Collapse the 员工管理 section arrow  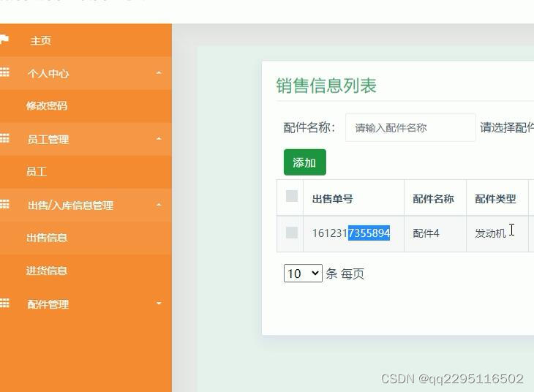159,139
